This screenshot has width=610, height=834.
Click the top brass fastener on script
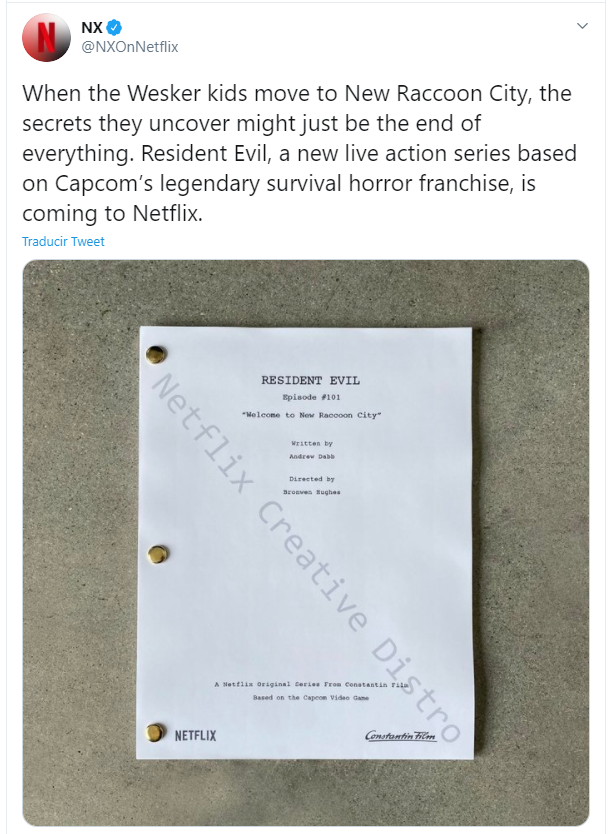[x=156, y=353]
